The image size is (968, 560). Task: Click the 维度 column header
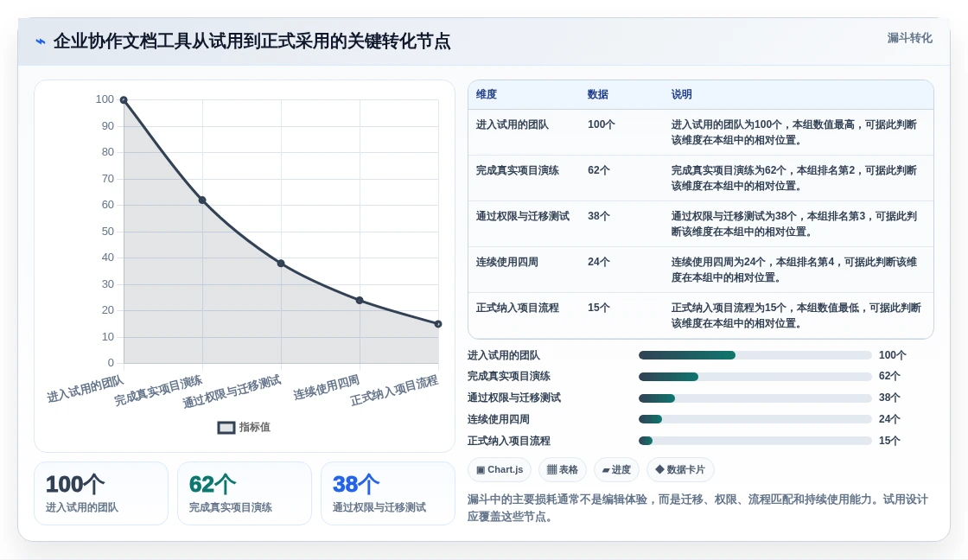pyautogui.click(x=487, y=94)
